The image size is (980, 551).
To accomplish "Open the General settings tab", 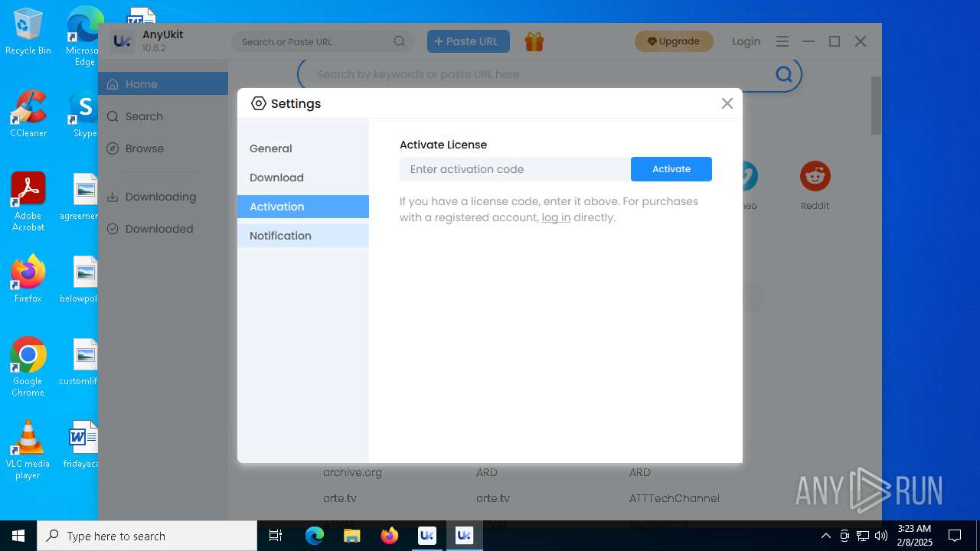I will click(x=303, y=148).
